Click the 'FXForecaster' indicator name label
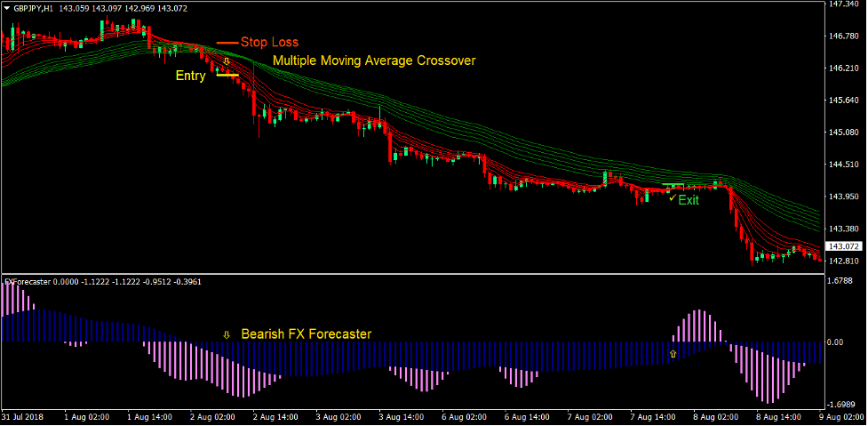The width and height of the screenshot is (868, 426). click(28, 282)
